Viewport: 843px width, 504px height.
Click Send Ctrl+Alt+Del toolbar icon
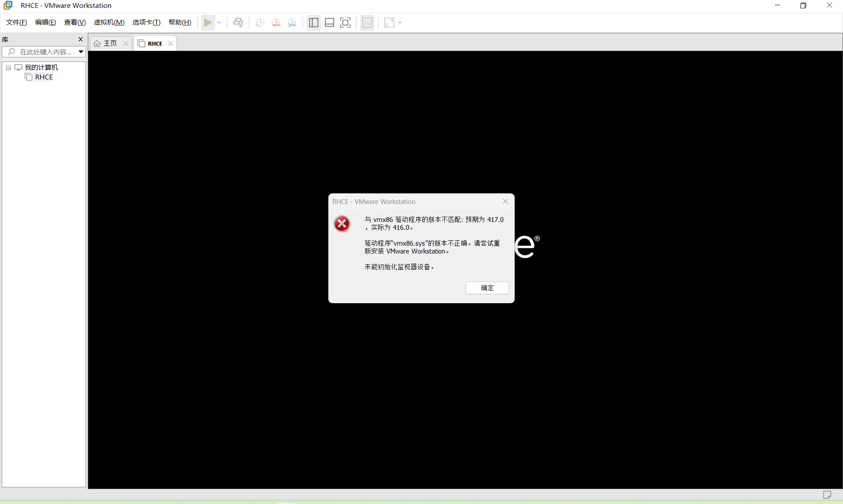point(238,22)
